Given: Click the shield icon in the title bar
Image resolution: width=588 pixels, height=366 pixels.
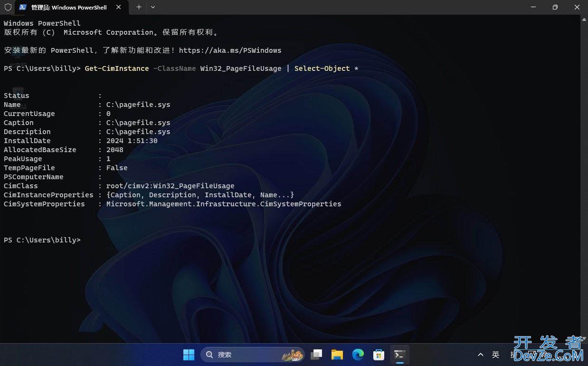Looking at the screenshot, I should click(8, 7).
